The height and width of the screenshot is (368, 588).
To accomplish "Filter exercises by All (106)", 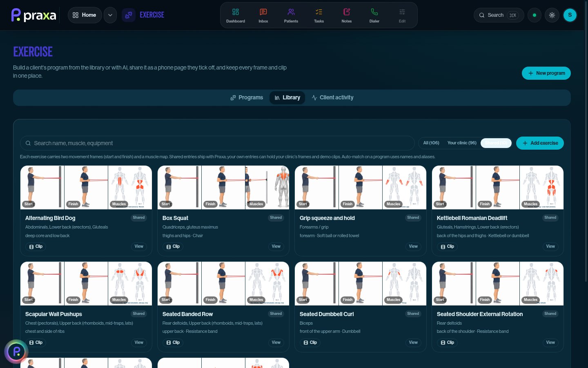I will tap(431, 143).
